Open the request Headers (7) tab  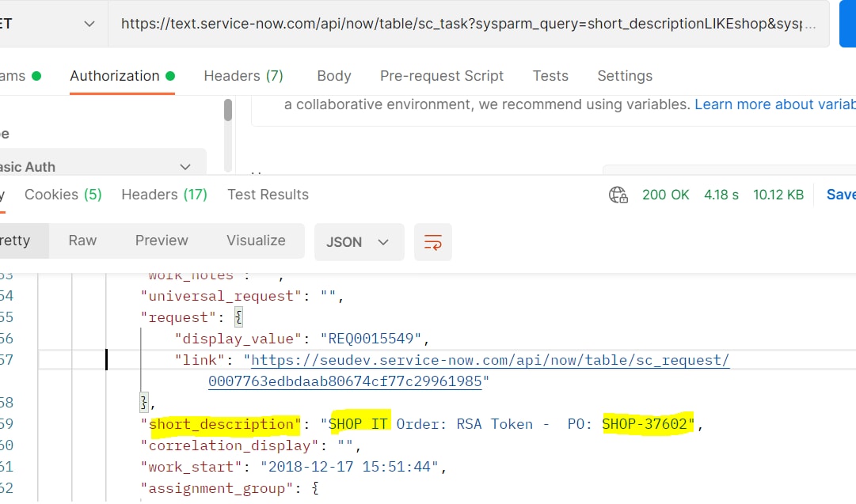pos(243,76)
